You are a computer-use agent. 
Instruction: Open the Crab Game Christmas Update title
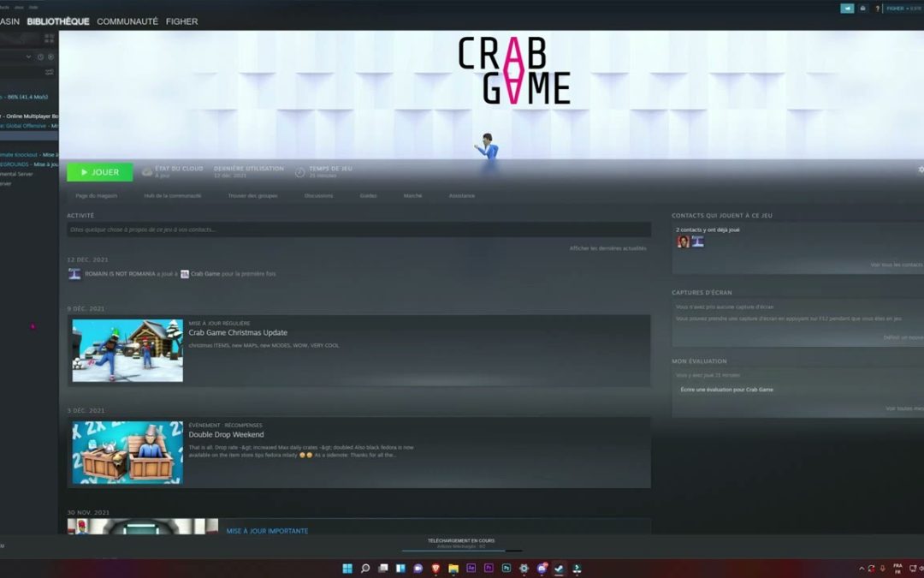click(238, 332)
